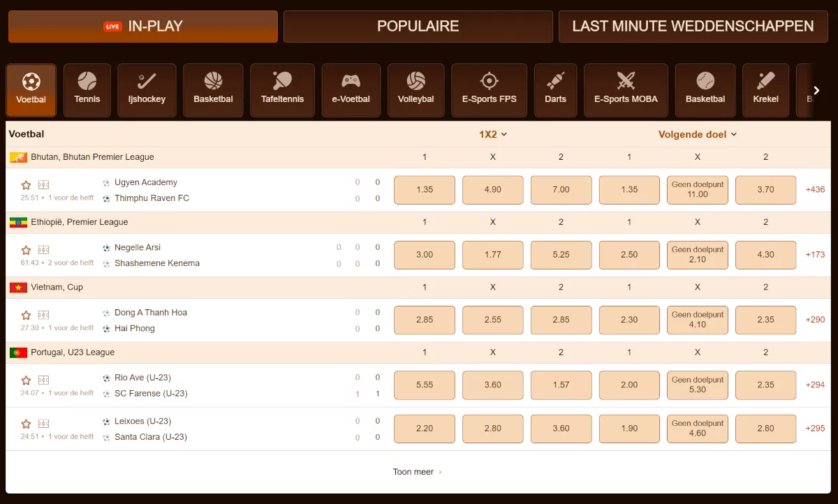Screen dimensions: 838x504
Task: Favorite the Ugyen Academy match with star
Action: (x=26, y=185)
